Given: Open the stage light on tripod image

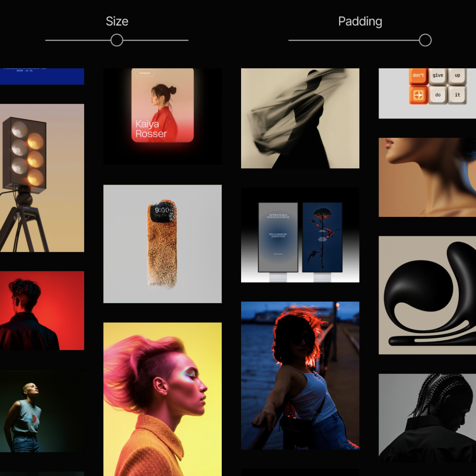Looking at the screenshot, I should (42, 178).
